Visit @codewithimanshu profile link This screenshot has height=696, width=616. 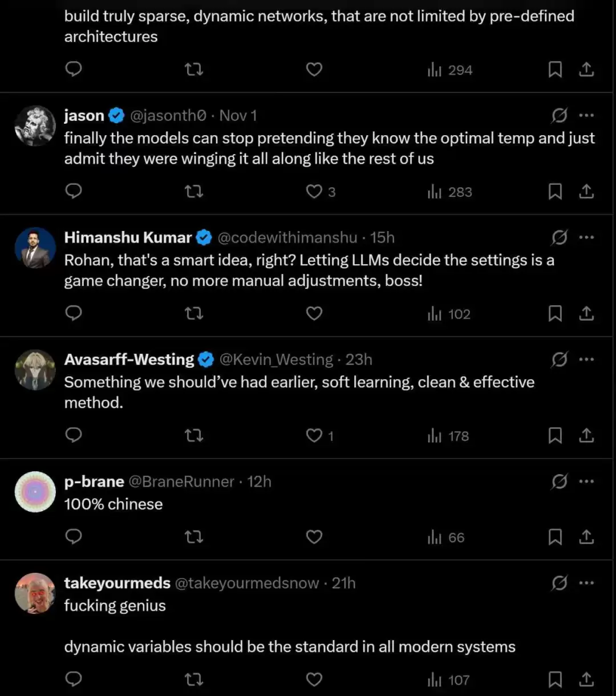click(x=287, y=238)
